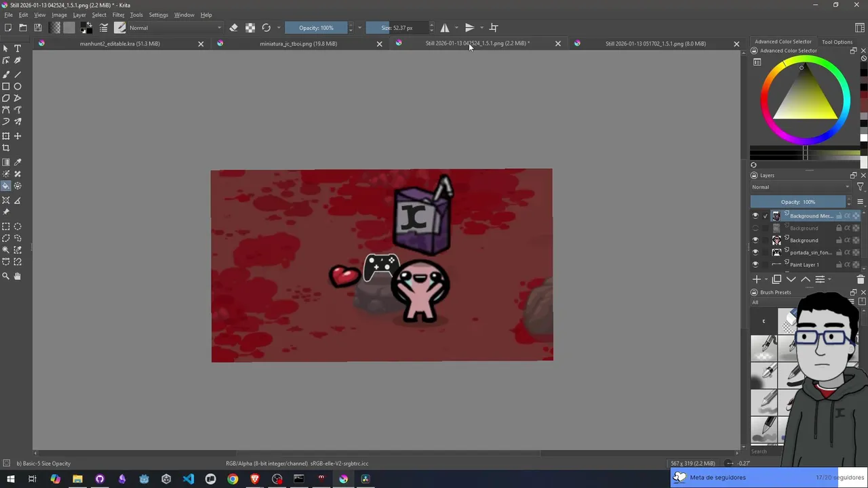
Task: Open Layers filter funnel menu
Action: (x=861, y=187)
